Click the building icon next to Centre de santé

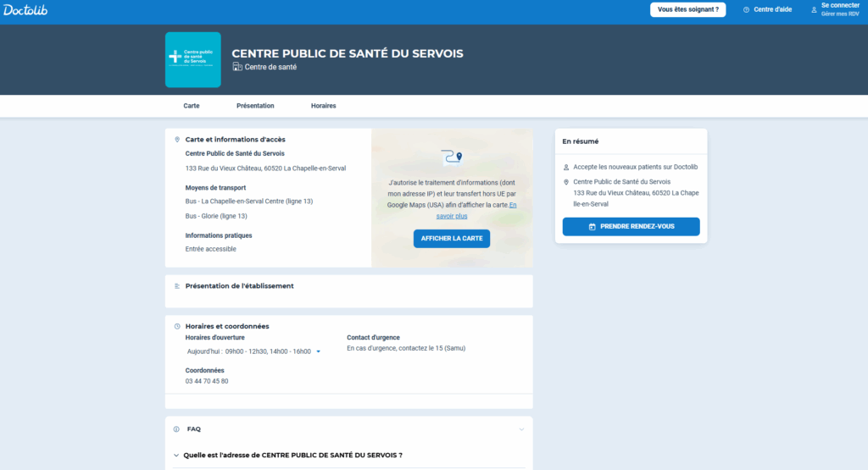237,67
